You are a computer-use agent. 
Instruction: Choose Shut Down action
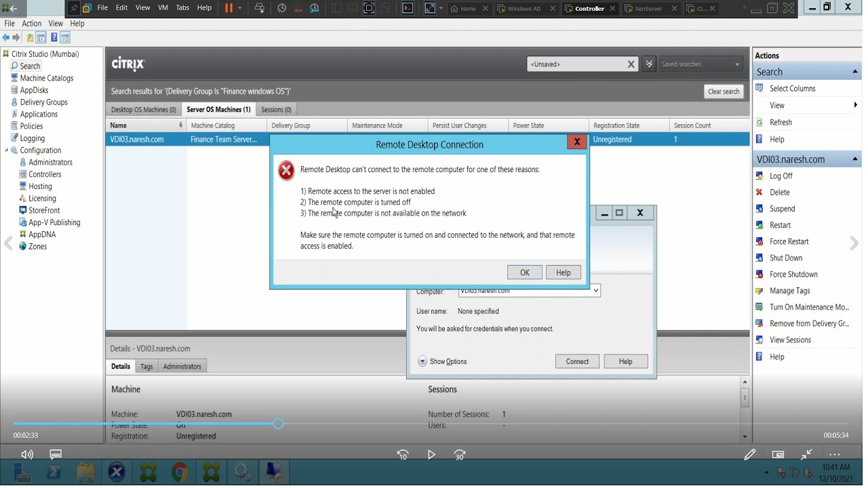click(x=786, y=258)
